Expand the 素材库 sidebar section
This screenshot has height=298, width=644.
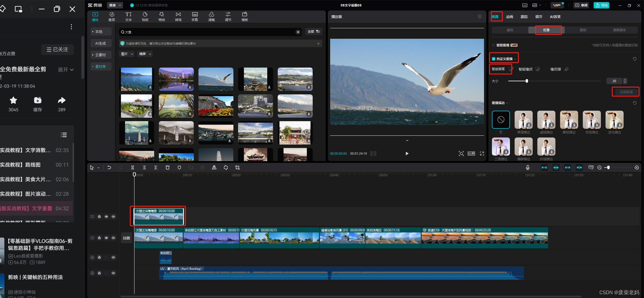tap(101, 66)
